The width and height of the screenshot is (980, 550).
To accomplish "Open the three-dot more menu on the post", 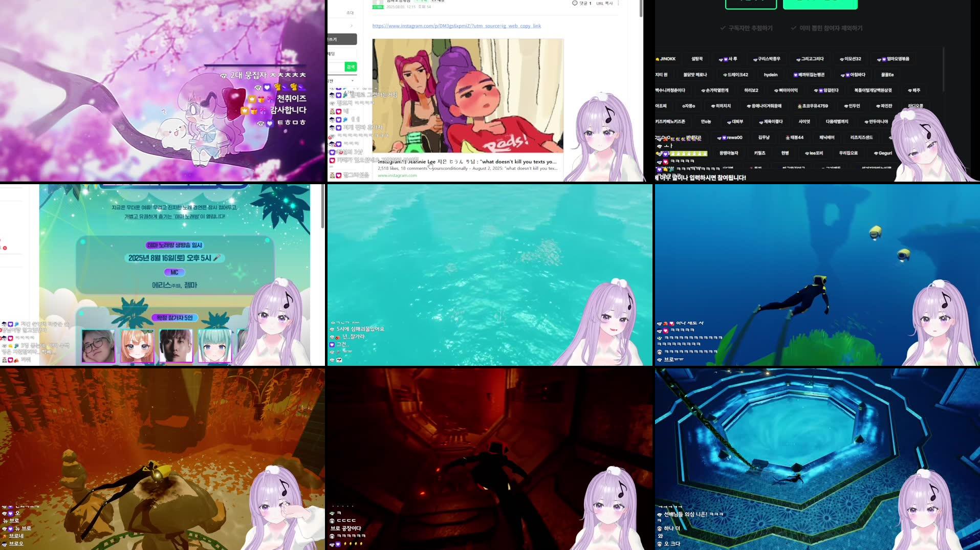I will [618, 3].
